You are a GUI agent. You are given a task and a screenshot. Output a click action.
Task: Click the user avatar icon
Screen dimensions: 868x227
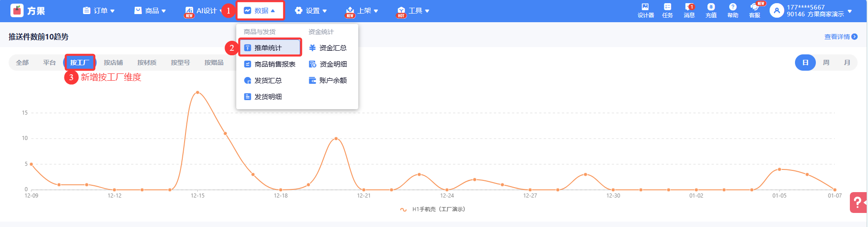(x=776, y=10)
